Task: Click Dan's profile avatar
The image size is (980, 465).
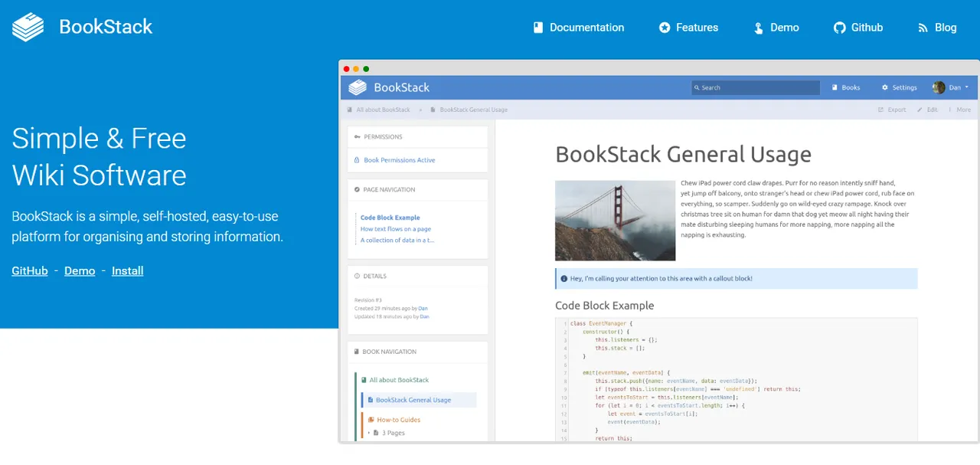Action: (939, 87)
